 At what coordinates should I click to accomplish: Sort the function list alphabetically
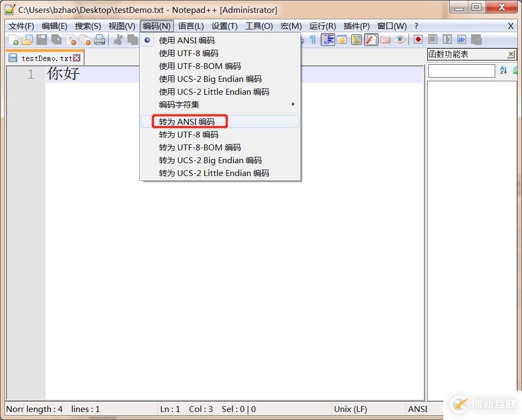click(x=503, y=70)
